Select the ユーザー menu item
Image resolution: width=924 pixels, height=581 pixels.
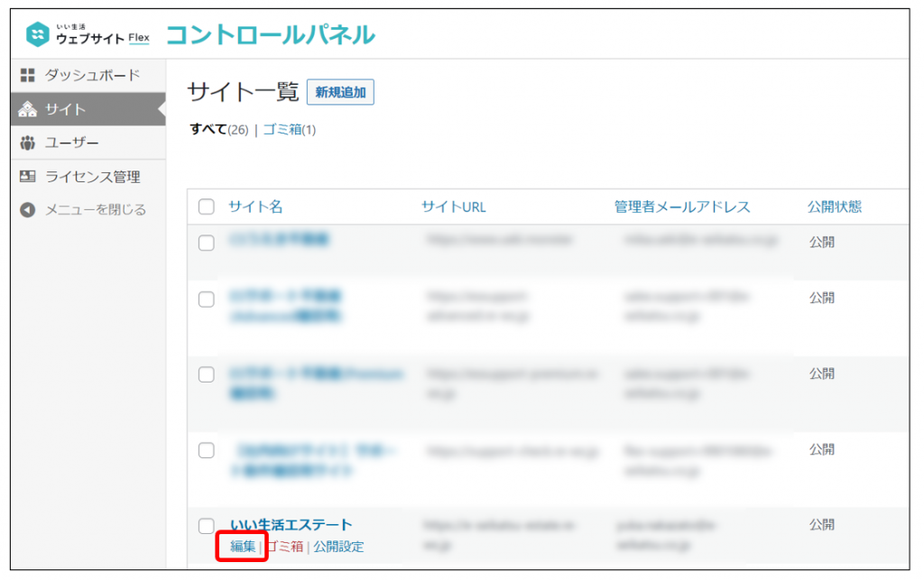72,143
